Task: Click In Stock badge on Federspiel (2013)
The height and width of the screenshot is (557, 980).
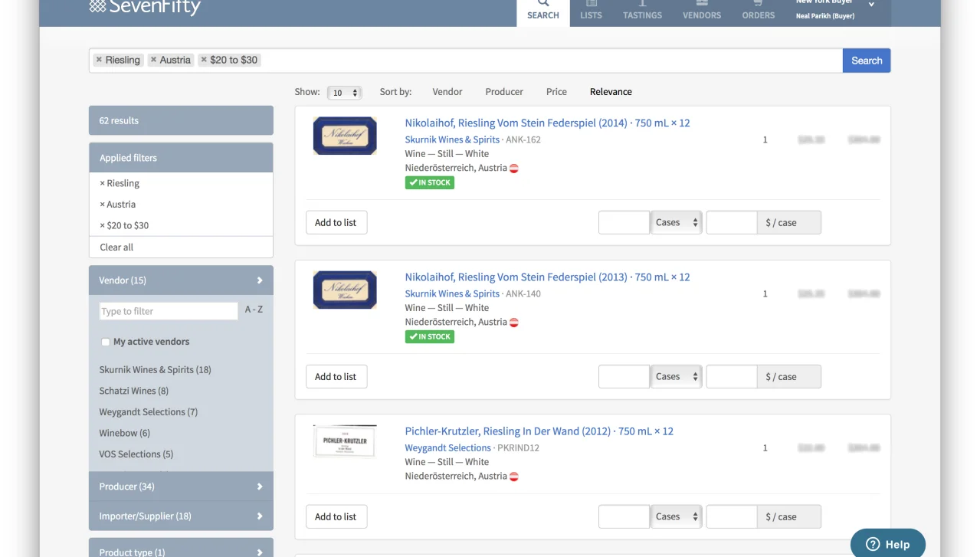Action: [430, 337]
